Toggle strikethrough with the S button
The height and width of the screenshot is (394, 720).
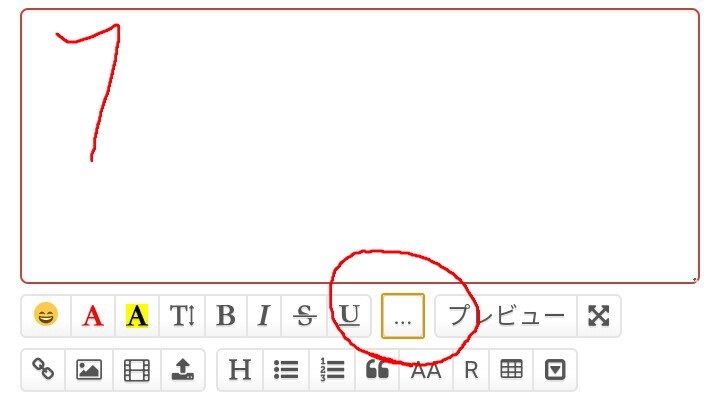coord(304,316)
